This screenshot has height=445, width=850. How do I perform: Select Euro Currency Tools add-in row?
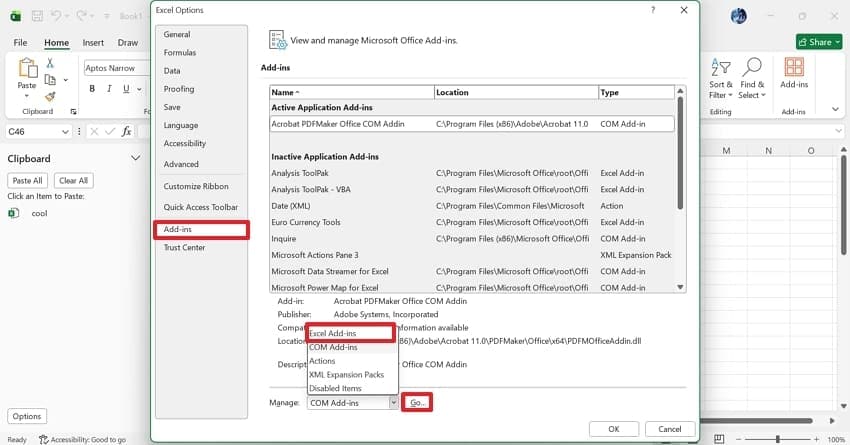472,222
